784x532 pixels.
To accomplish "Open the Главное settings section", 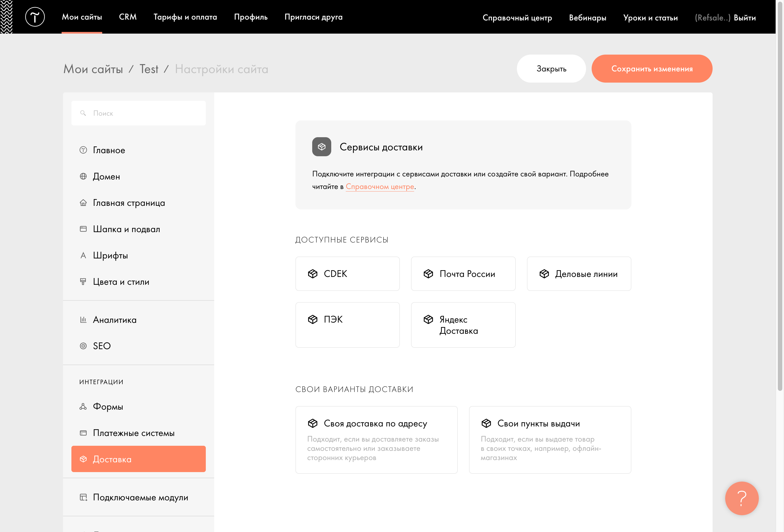I will point(138,150).
